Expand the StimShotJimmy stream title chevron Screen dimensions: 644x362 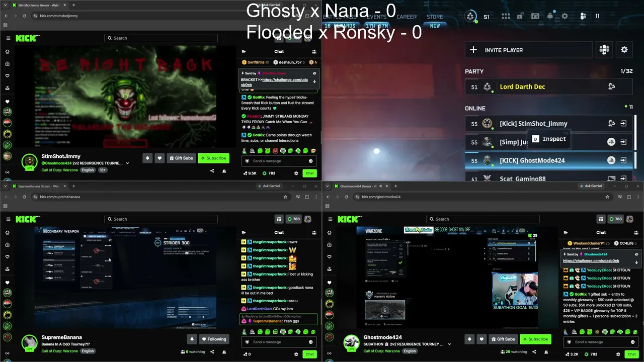127,163
